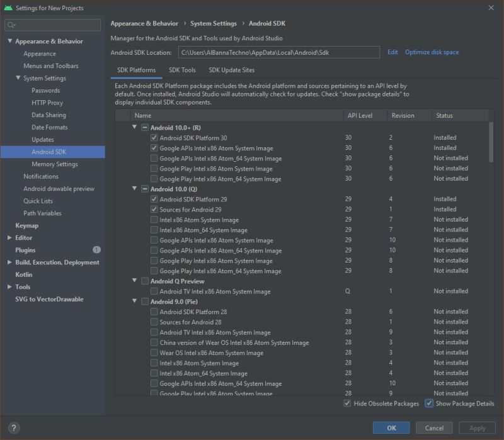Viewport: 504px width, 440px height.
Task: Click the Name column header
Action: (237, 115)
